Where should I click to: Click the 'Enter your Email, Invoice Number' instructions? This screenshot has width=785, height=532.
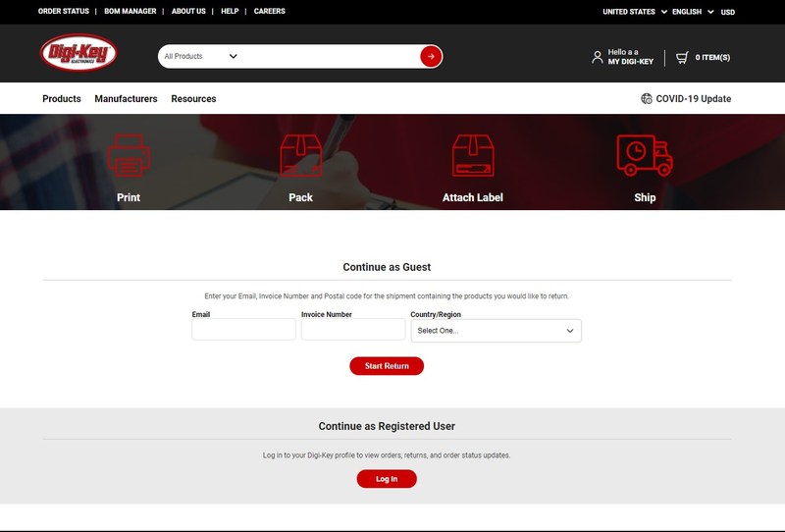pos(387,296)
